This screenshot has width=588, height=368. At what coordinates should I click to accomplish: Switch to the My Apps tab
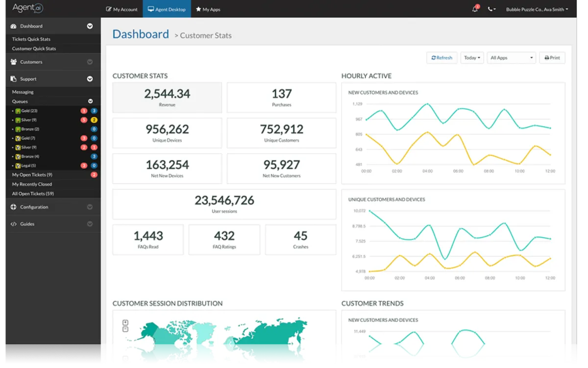208,9
